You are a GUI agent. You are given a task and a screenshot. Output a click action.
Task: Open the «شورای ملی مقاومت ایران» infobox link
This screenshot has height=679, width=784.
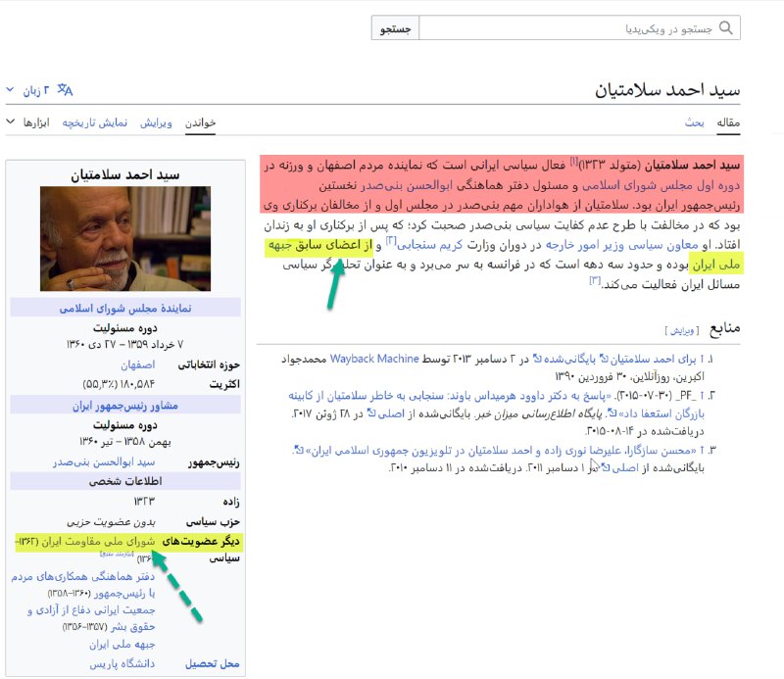[x=99, y=542]
